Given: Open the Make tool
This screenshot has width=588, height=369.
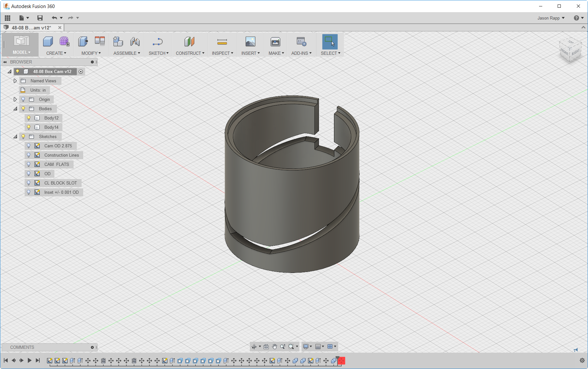Looking at the screenshot, I should (274, 45).
